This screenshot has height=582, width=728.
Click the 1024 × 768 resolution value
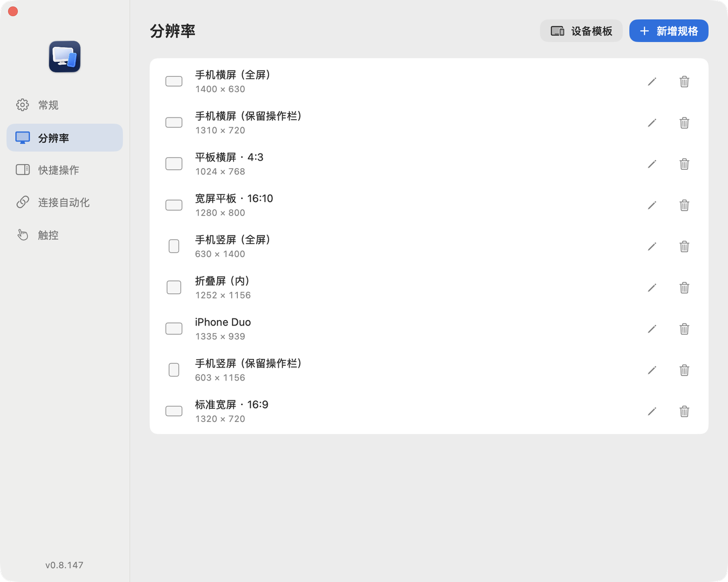tap(220, 171)
